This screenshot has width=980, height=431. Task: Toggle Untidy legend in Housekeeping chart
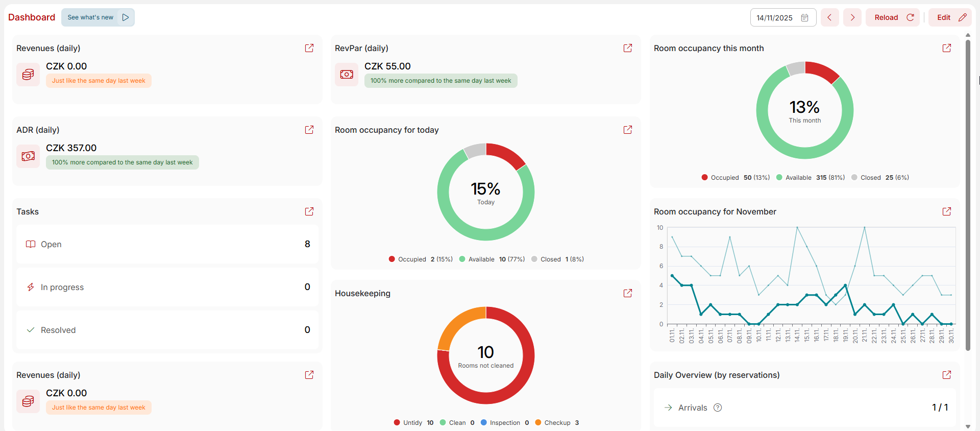(x=412, y=423)
